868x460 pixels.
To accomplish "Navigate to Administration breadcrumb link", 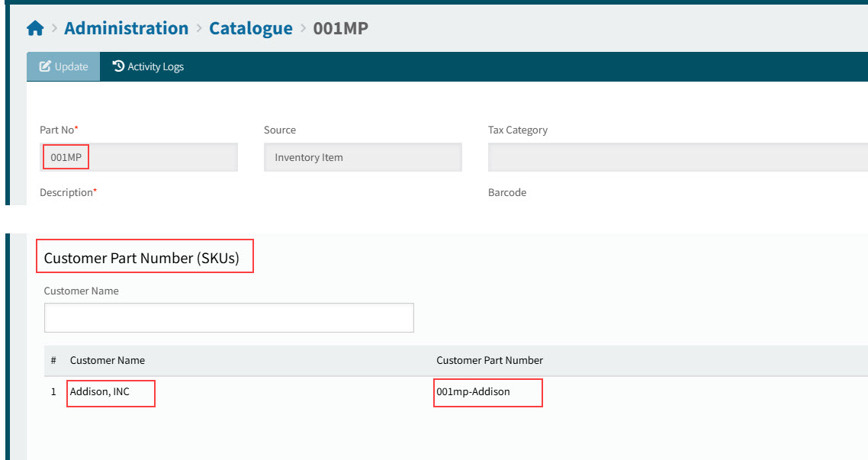I will pos(126,28).
